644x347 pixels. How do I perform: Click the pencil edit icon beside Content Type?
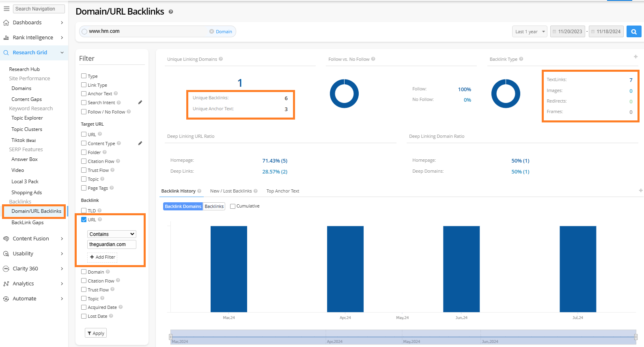pyautogui.click(x=140, y=144)
